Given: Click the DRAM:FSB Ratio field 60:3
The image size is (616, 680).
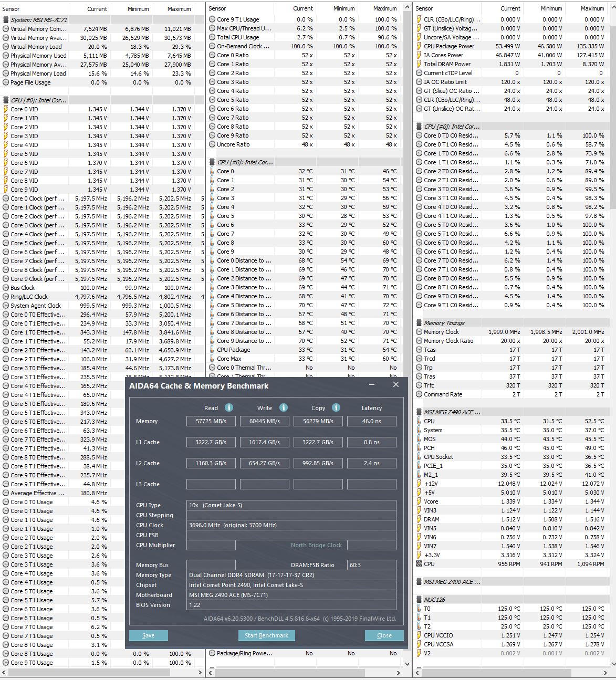Looking at the screenshot, I should 372,565.
